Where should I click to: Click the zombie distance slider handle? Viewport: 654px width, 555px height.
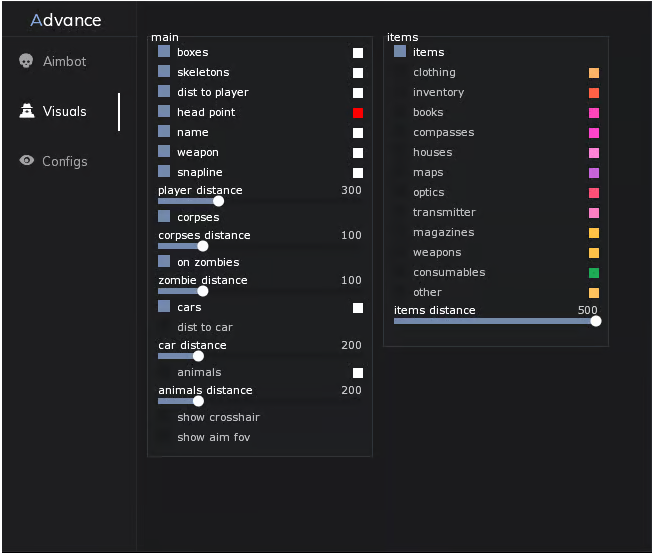pos(203,291)
